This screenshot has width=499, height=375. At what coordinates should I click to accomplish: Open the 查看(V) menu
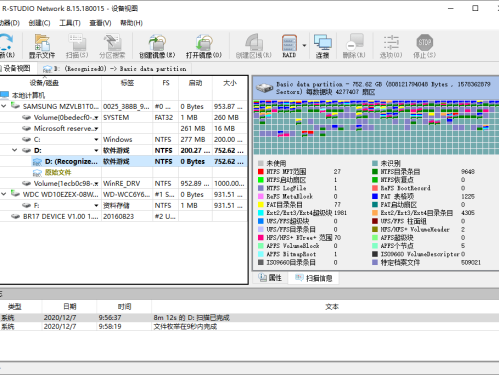(100, 23)
